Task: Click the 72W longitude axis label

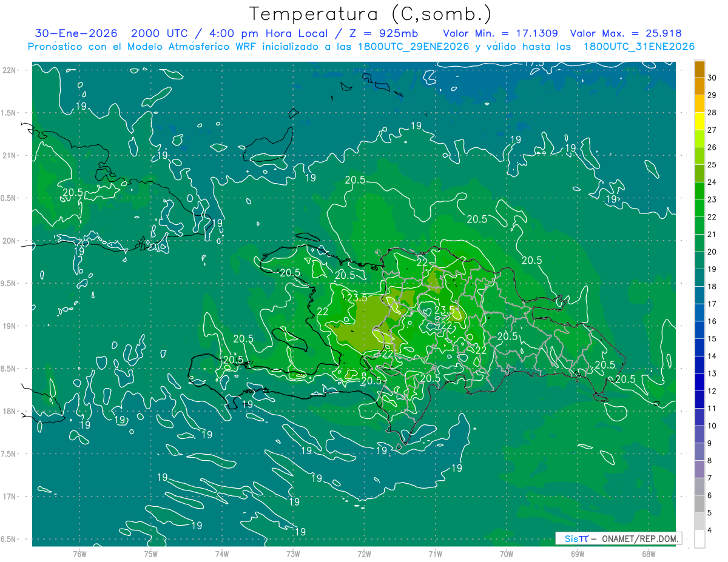Action: (364, 554)
